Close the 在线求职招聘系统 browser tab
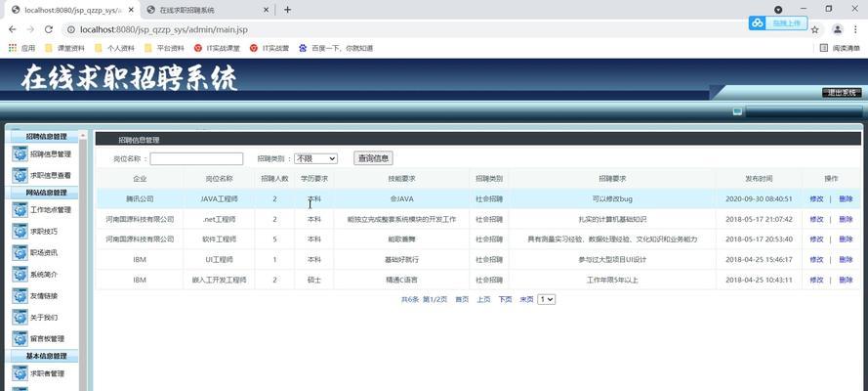Image resolution: width=868 pixels, height=391 pixels. 266,10
